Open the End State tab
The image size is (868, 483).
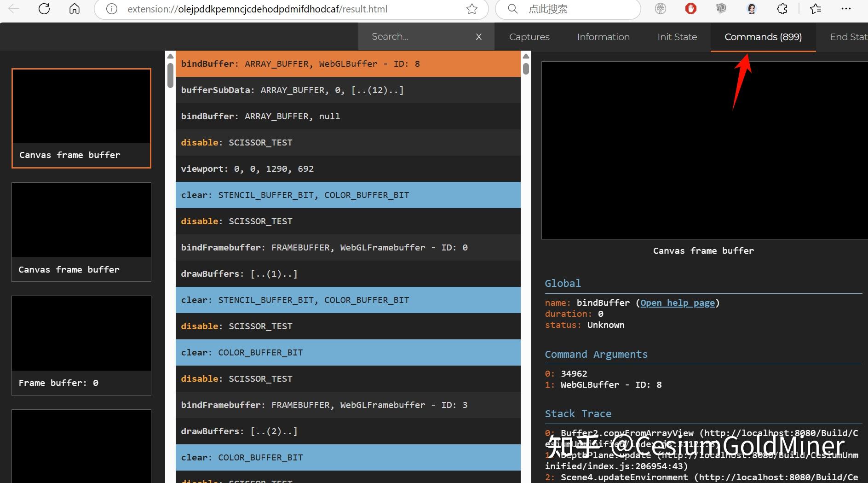848,36
